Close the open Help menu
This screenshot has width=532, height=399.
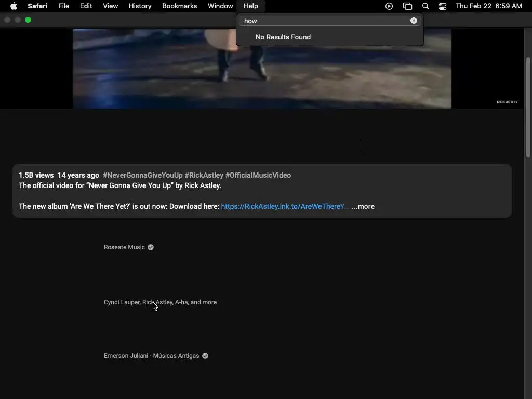pos(251,6)
